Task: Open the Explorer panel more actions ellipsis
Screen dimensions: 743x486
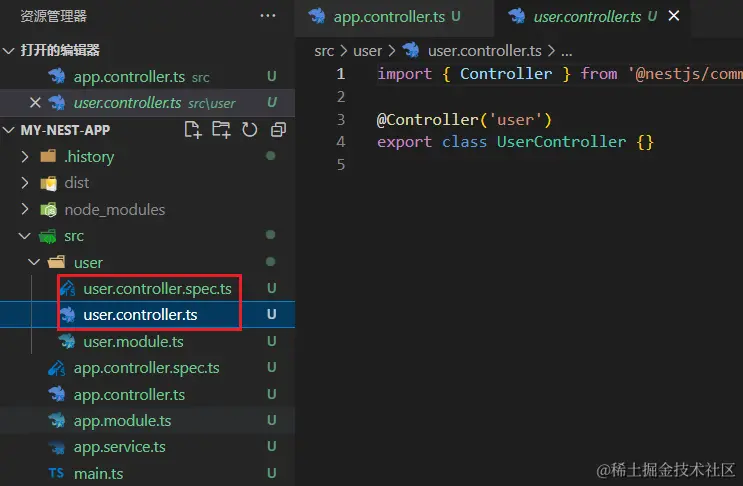Action: pyautogui.click(x=268, y=16)
